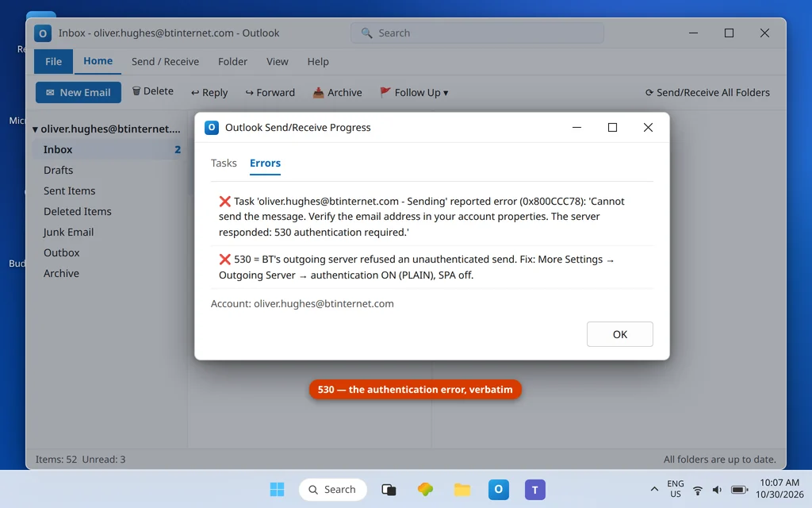Viewport: 812px width, 508px height.
Task: Minimize the Send/Receive Progress dialog
Action: tap(576, 128)
